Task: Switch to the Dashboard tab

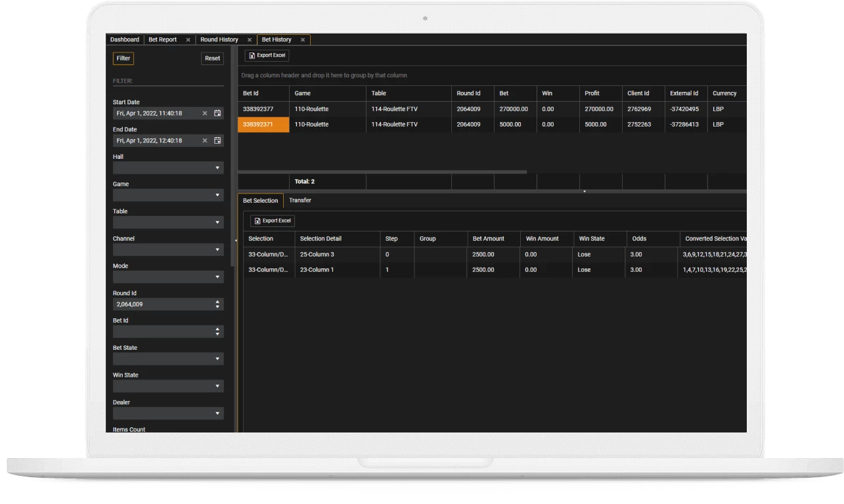Action: coord(124,39)
